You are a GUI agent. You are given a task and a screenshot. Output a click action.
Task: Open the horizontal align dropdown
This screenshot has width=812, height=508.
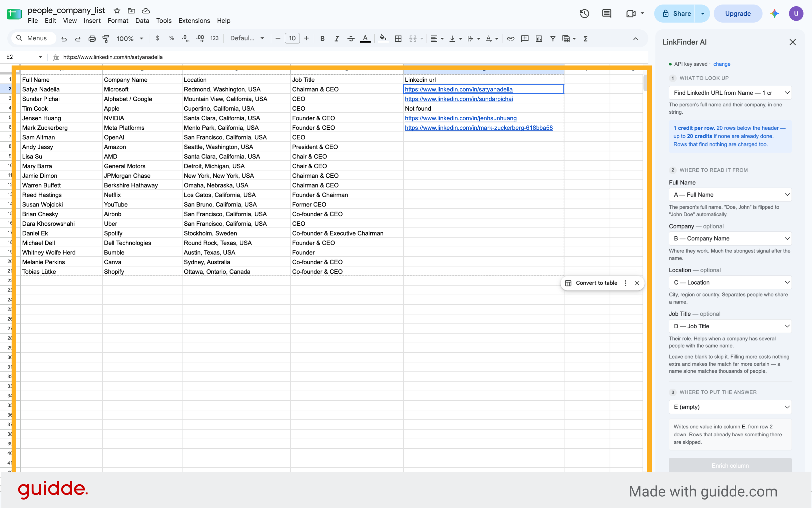tap(437, 38)
